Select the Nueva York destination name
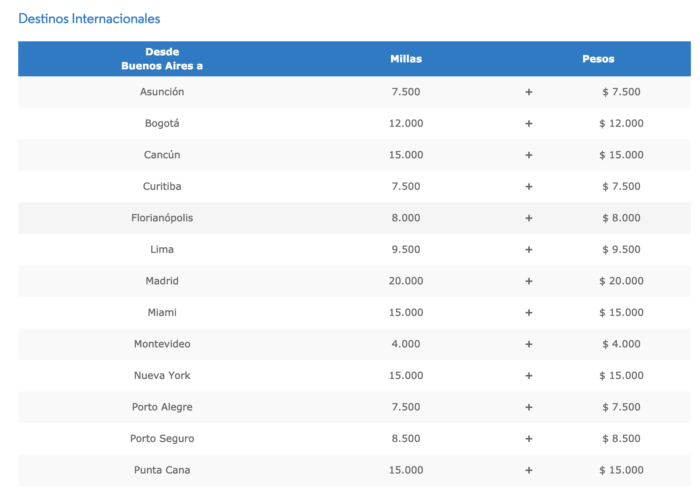Screen dimensions: 700x491 (x=162, y=375)
